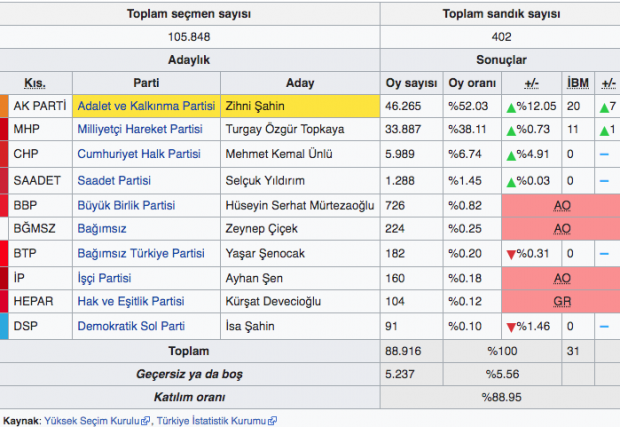Screen dimensions: 620x427
Task: Click red down arrow beside %1.46
Action: [x=509, y=326]
